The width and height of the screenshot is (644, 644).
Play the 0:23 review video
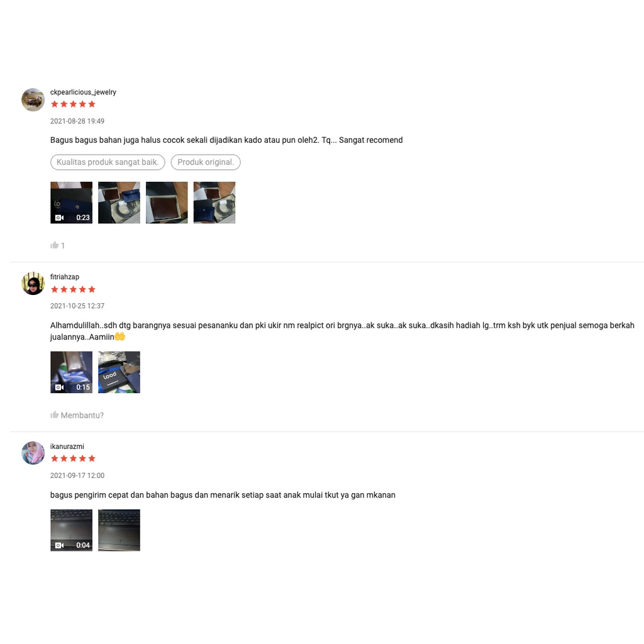tap(72, 203)
